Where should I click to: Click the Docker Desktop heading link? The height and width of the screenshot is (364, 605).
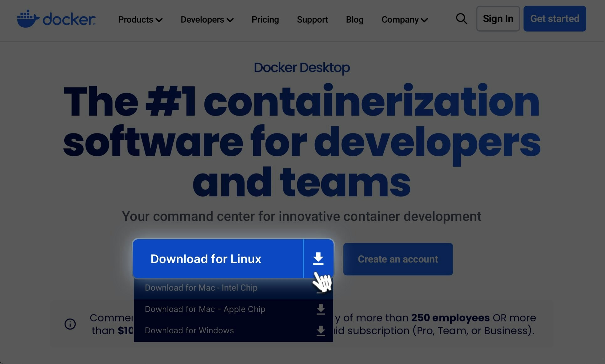pos(302,68)
